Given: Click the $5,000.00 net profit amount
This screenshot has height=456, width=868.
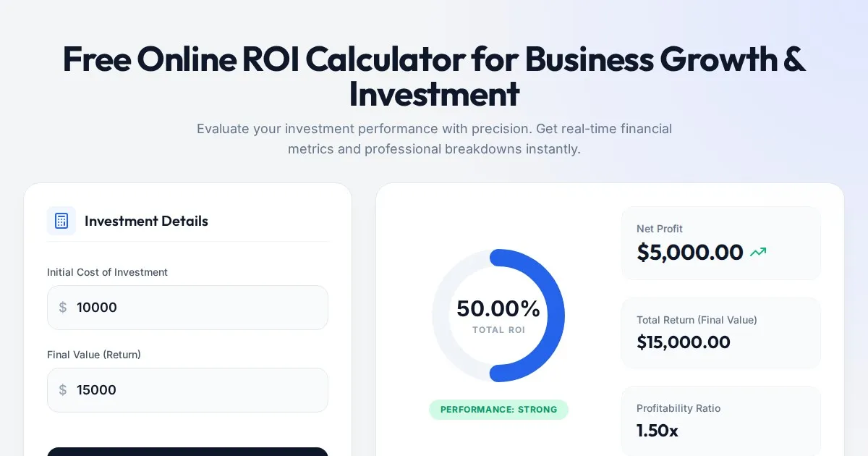Looking at the screenshot, I should [x=689, y=253].
